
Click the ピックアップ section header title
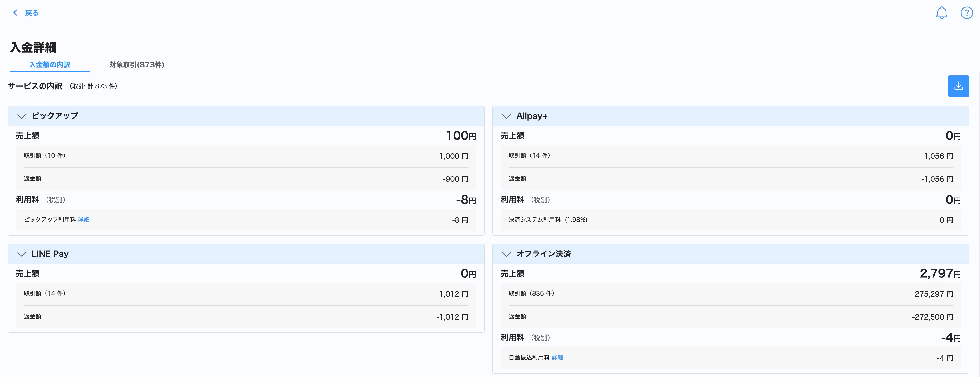55,116
